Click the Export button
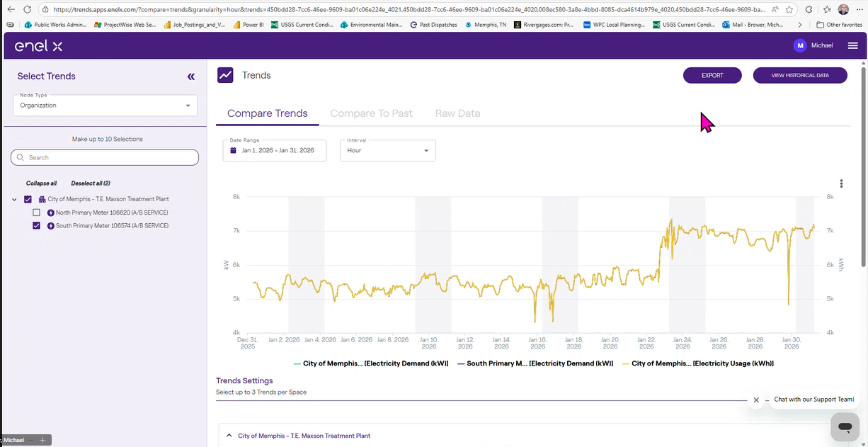 click(712, 75)
